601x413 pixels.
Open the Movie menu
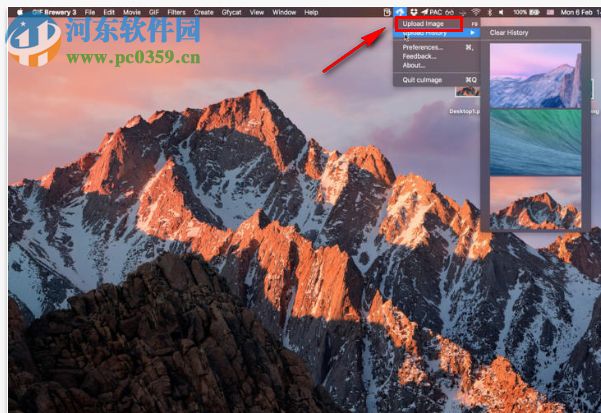(x=132, y=12)
